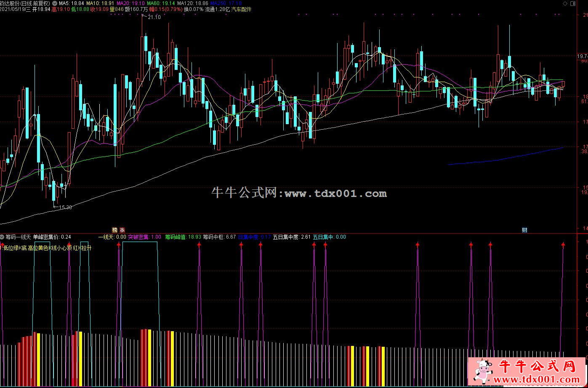Click the 低位绿K底 legend text
Viewport: 588px width, 388px height.
point(14,248)
